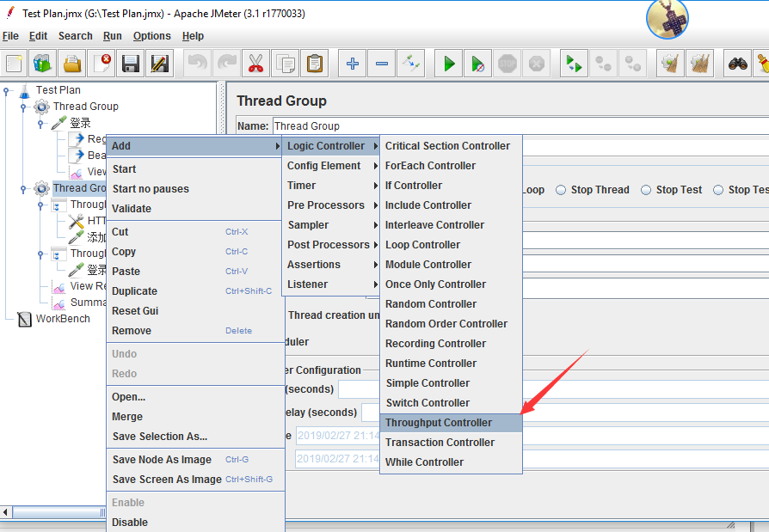Image resolution: width=769 pixels, height=532 pixels.
Task: Click the tree panel horizontal scrollbar
Action: click(x=58, y=512)
